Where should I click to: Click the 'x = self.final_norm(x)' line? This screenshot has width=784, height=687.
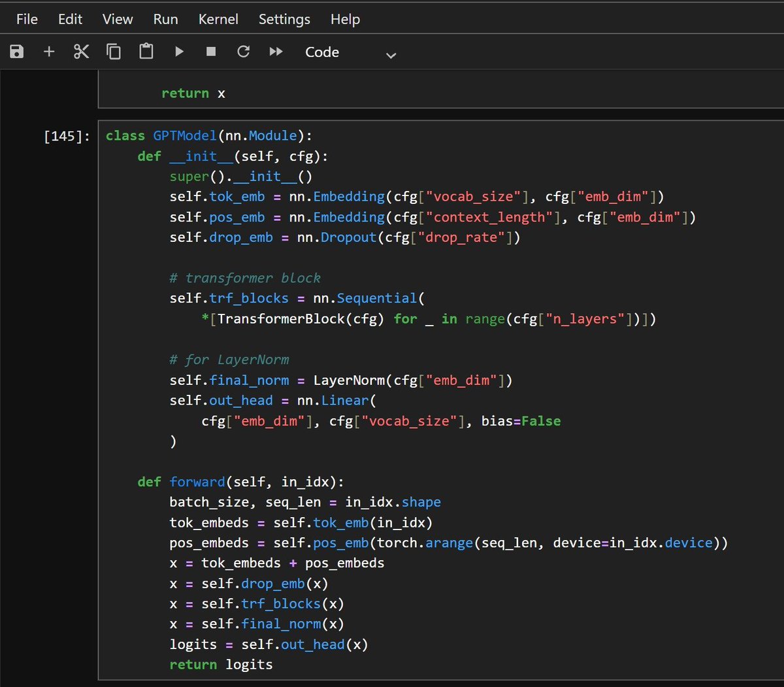coord(257,624)
